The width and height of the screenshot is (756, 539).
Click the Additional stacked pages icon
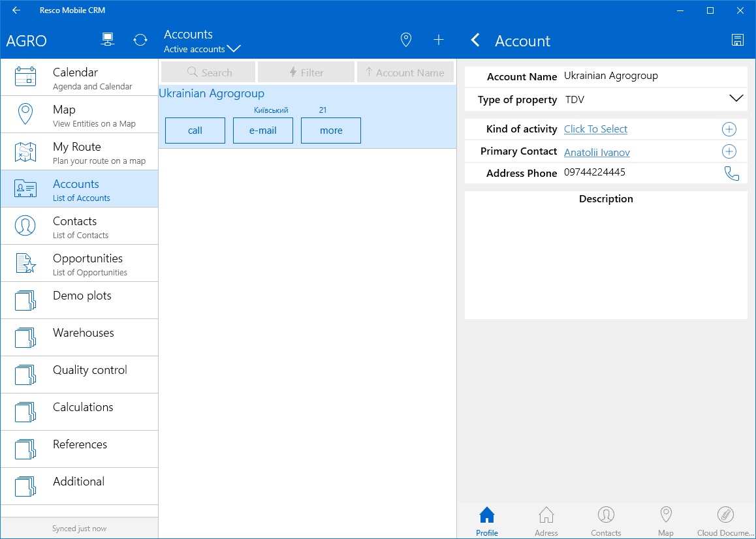pyautogui.click(x=25, y=485)
